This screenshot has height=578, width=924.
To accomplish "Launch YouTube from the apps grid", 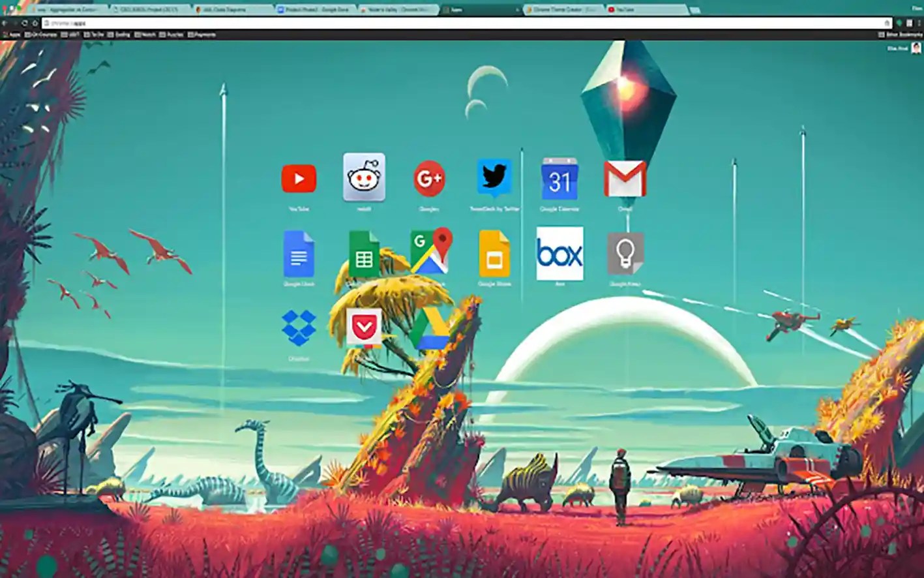I will pos(299,179).
